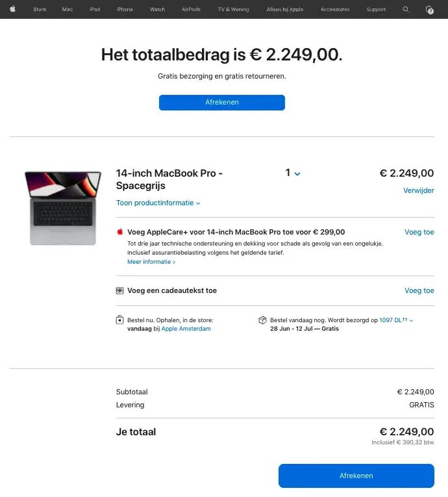Open the Mac menu item
The image size is (448, 497).
click(68, 10)
